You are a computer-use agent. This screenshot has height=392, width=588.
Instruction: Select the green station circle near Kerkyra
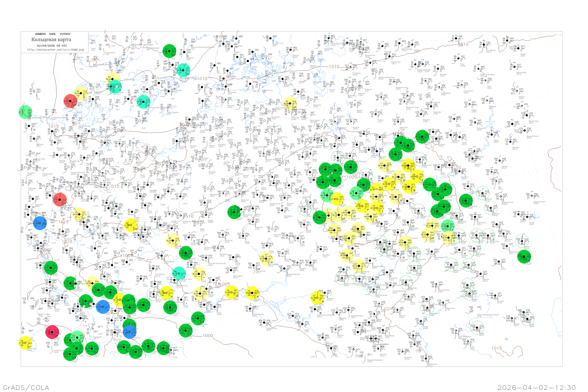[70, 354]
